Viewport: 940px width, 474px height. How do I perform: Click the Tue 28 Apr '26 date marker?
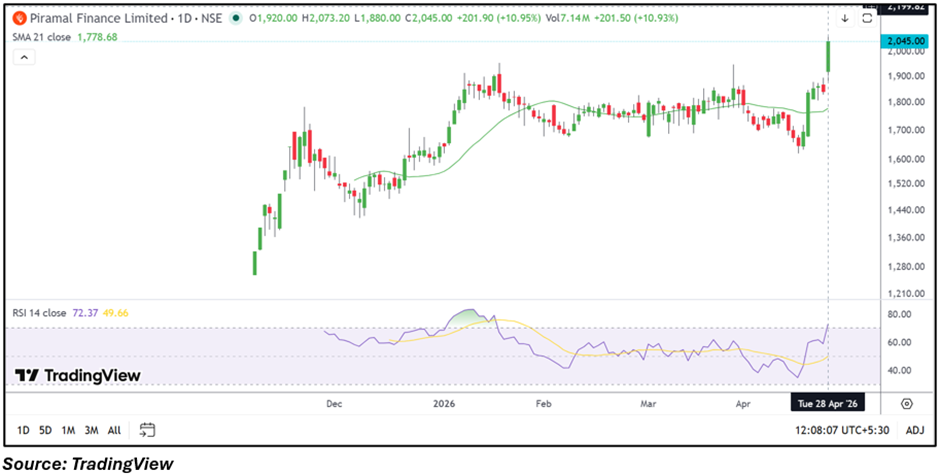click(x=826, y=403)
